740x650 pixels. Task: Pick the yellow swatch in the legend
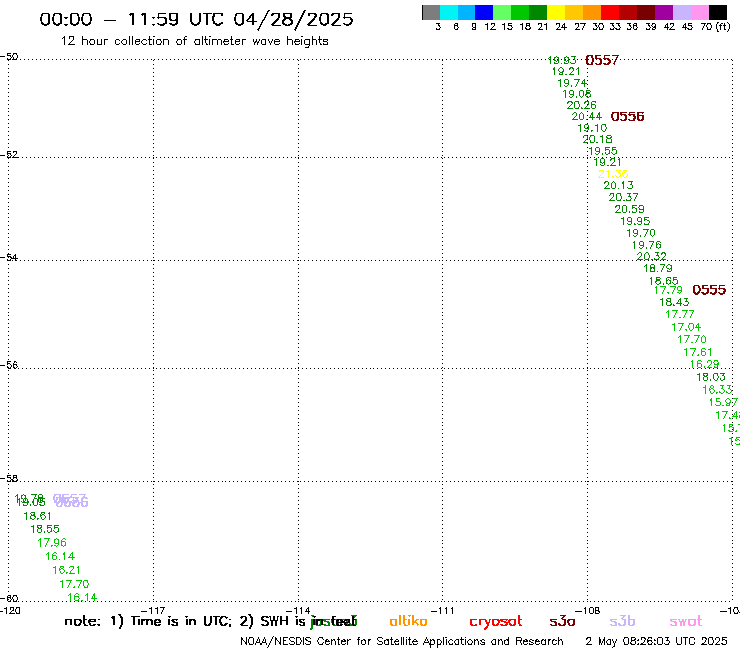[556, 12]
